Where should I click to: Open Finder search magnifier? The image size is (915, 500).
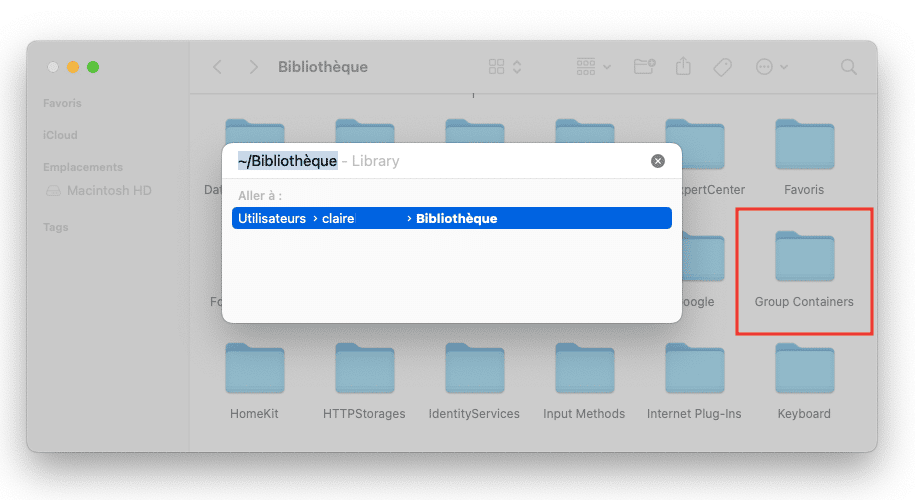pos(848,67)
